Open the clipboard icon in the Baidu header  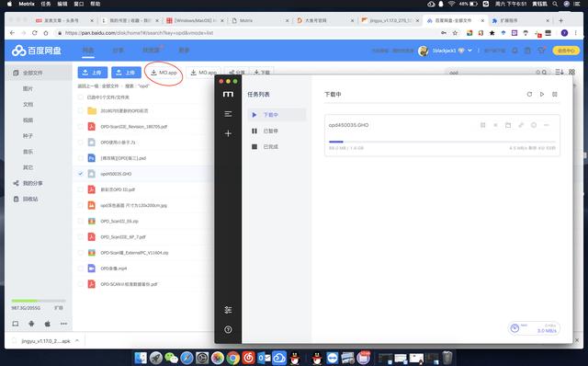point(527,51)
